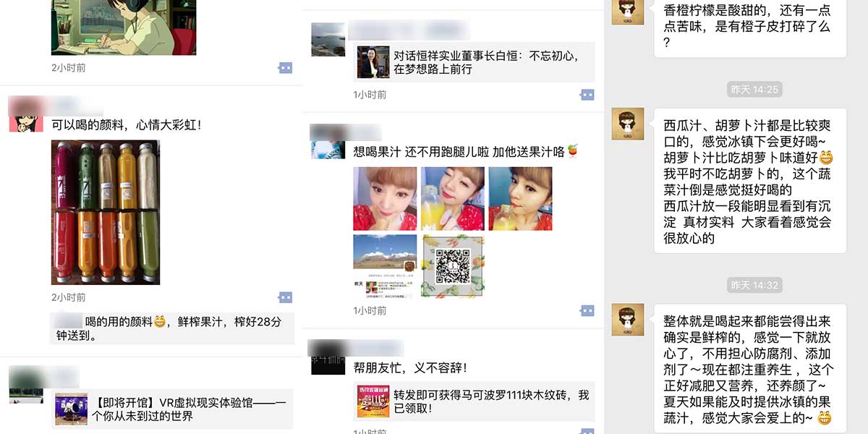Open avatar of VR experience post author
Viewport: 868px width, 434px height.
tap(26, 385)
